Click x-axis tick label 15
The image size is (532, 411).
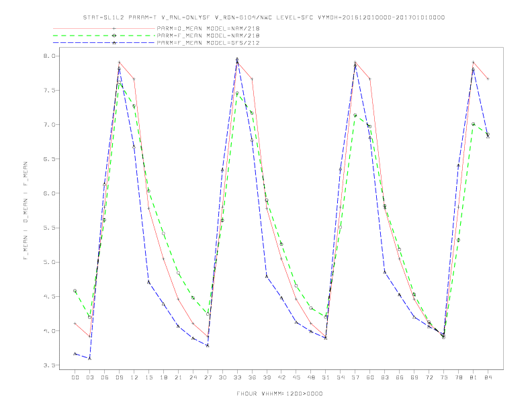[148, 377]
